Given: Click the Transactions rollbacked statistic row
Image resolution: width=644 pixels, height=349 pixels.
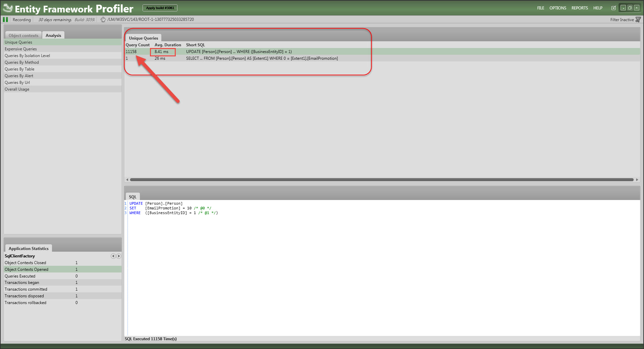Looking at the screenshot, I should pos(63,303).
